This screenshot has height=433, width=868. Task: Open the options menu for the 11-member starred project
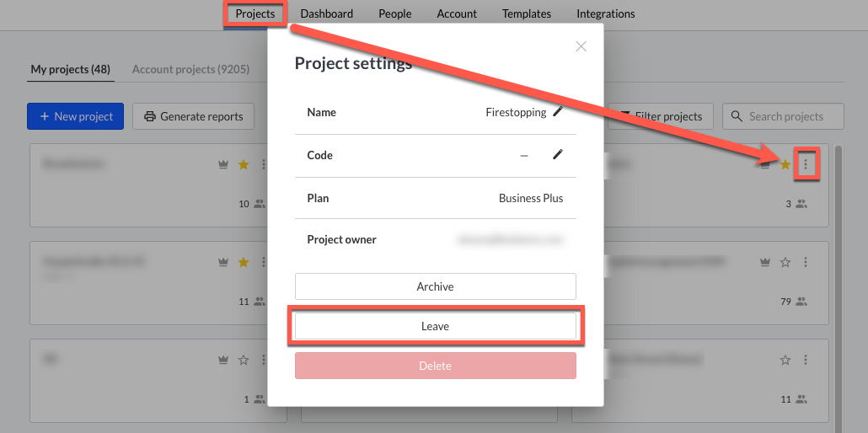click(264, 263)
